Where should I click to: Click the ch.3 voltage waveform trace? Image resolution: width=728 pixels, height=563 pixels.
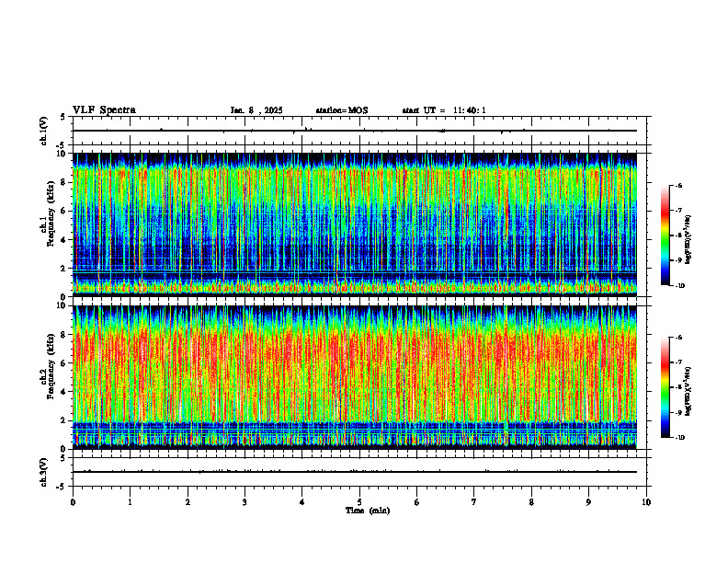pos(355,472)
